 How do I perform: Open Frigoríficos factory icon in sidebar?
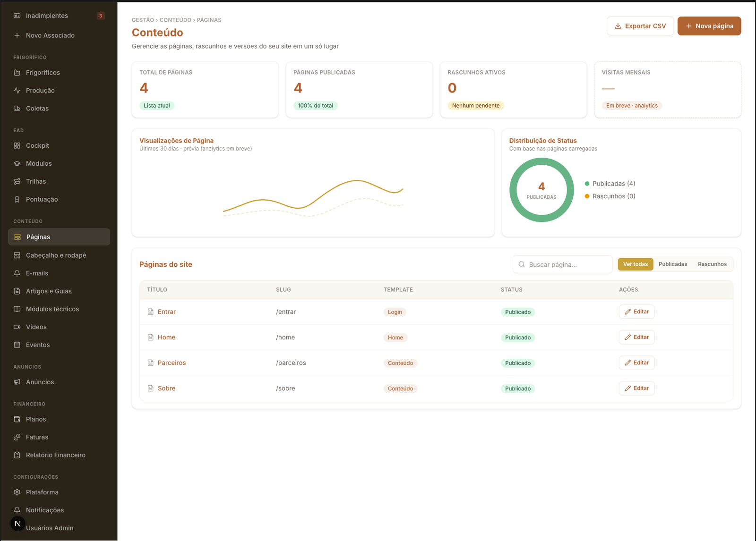pos(17,73)
